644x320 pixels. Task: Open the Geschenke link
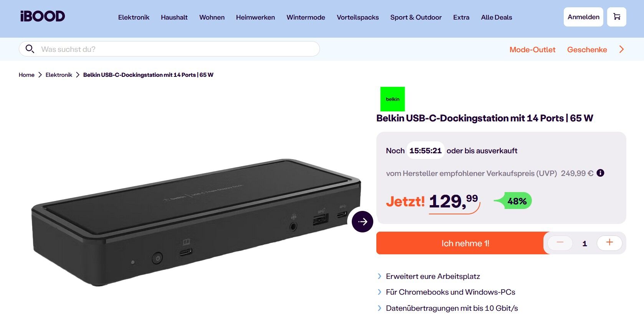click(587, 50)
